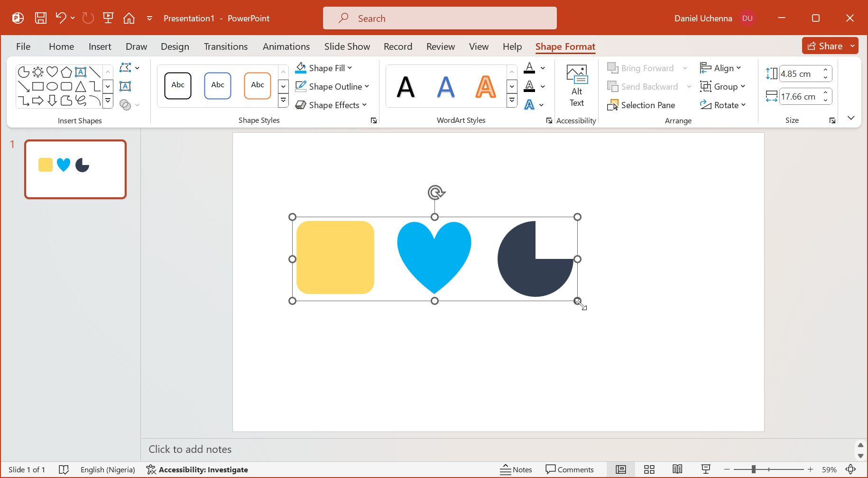Click the Fit slide to window icon
The image size is (868, 478).
(851, 469)
